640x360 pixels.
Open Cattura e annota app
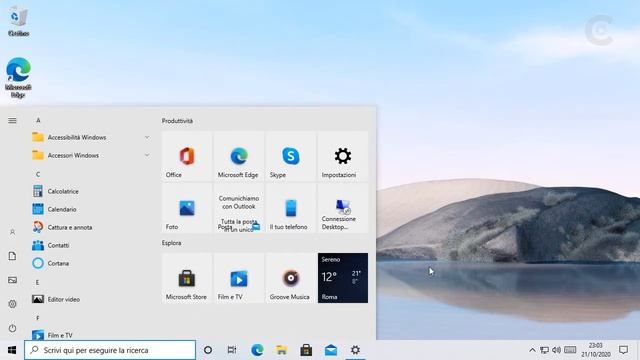point(91,227)
